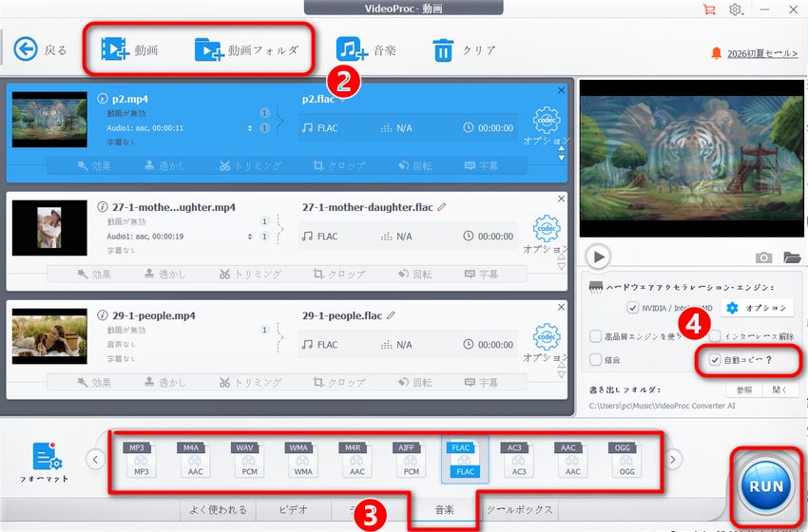Remove 29-1-people.mp4 from the list
The width and height of the screenshot is (808, 532).
561,308
